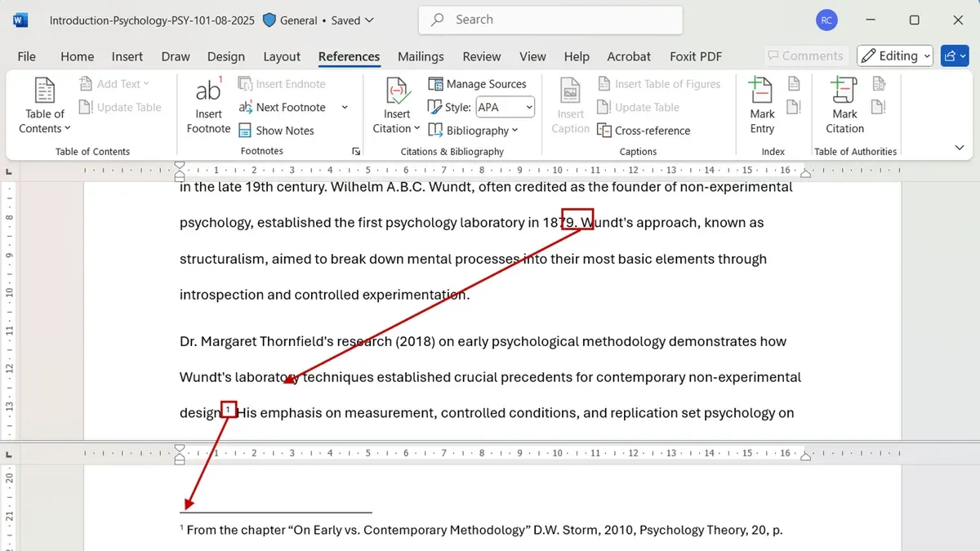Click in the Search box

point(550,20)
